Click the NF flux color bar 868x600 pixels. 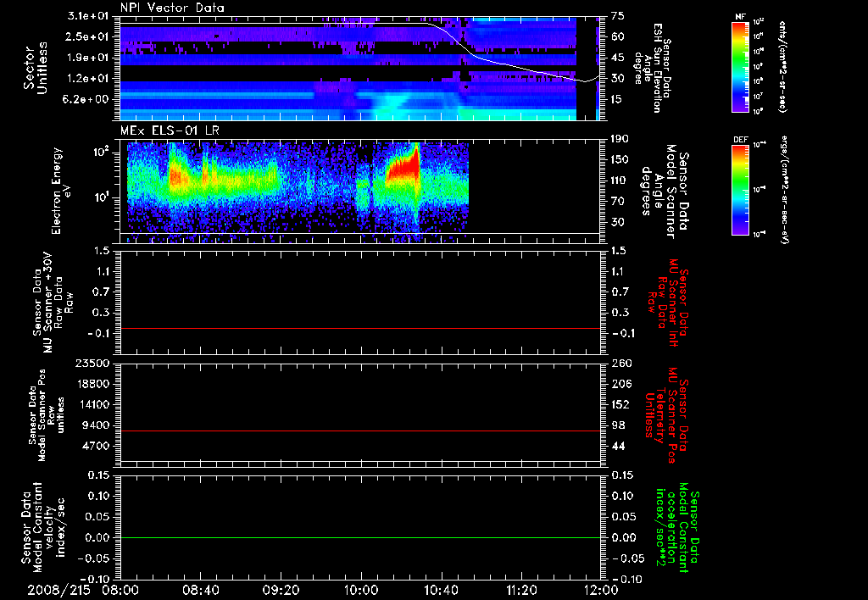click(x=740, y=67)
